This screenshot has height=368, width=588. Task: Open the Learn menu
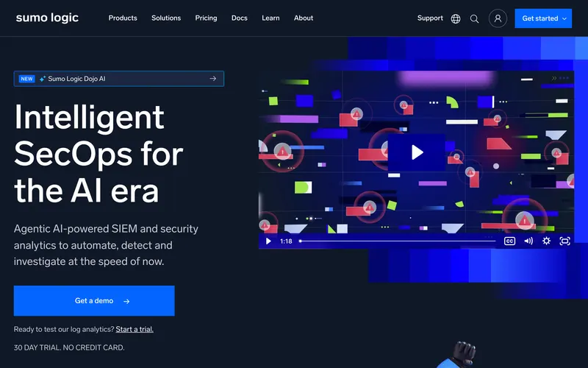pos(270,18)
